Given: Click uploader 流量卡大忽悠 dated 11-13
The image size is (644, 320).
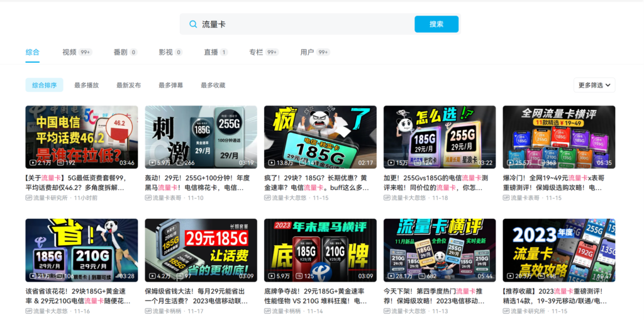Looking at the screenshot, I should pos(409,311).
